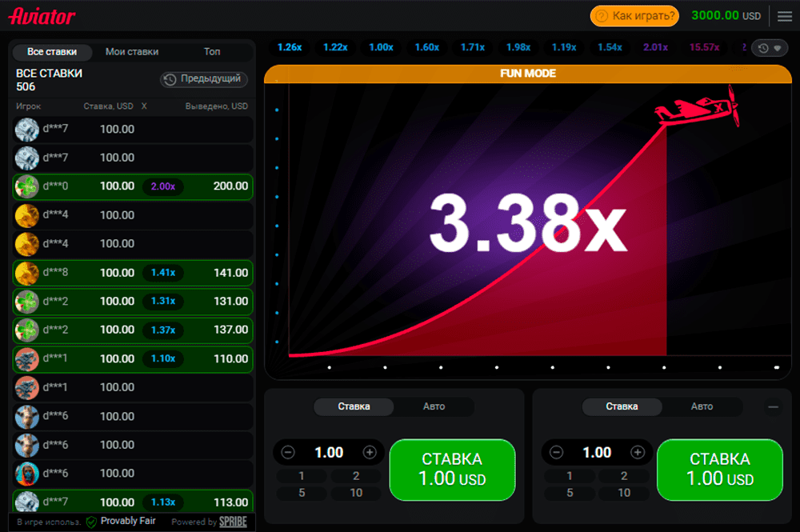This screenshot has width=800, height=532.
Task: Click the Provably Fair shield icon
Action: pyautogui.click(x=91, y=522)
